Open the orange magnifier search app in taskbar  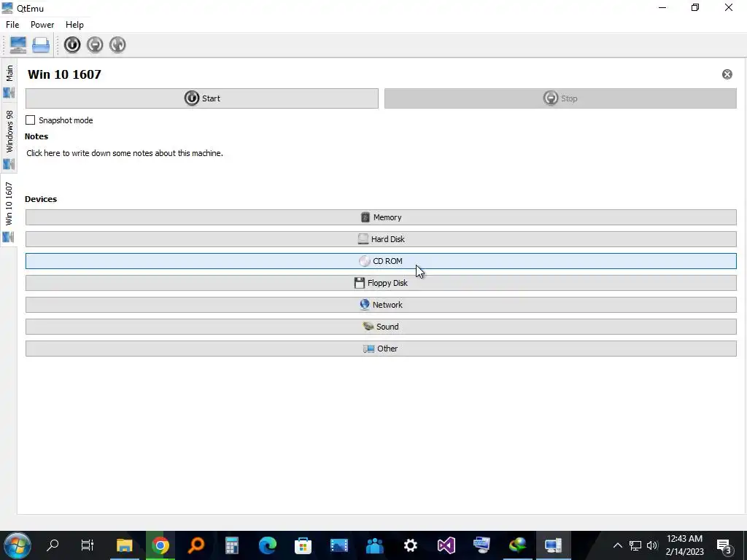[x=196, y=545]
